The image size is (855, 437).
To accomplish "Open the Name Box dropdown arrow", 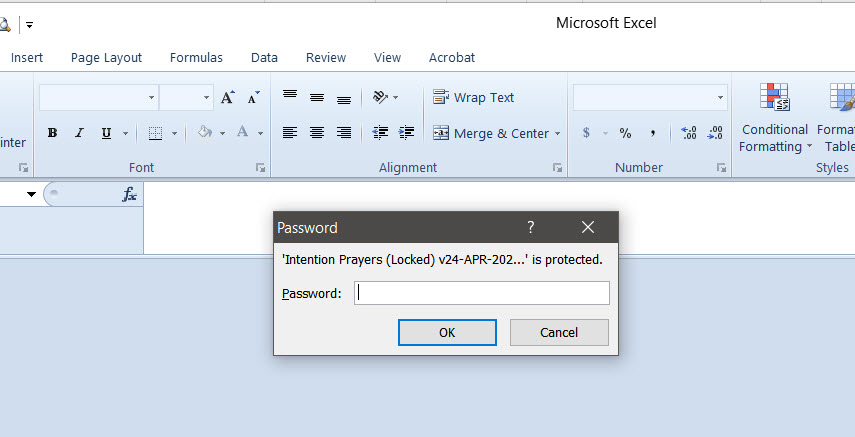I will [31, 194].
